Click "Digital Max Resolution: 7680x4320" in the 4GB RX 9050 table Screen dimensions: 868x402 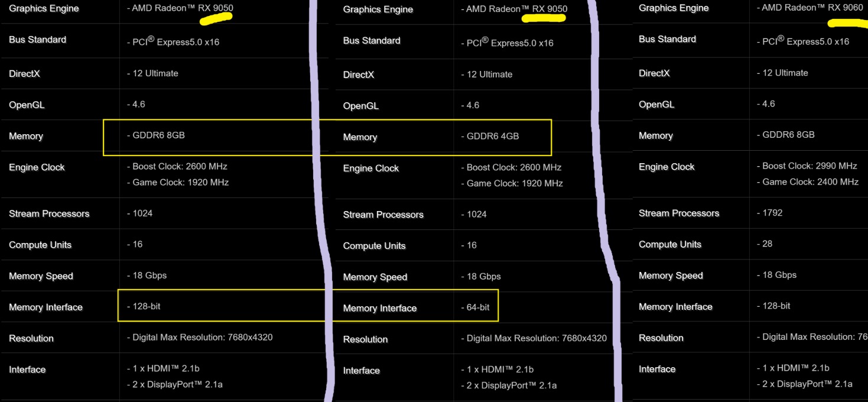click(537, 338)
